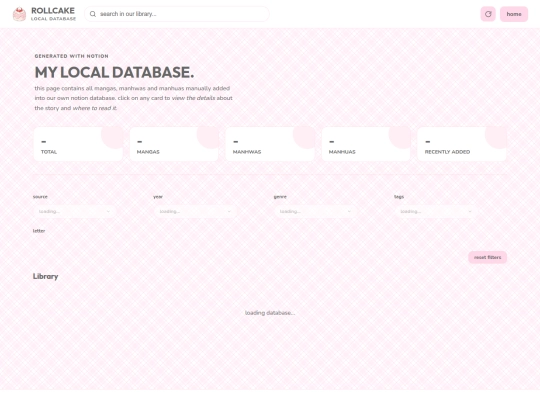Viewport: 540px width, 405px height.
Task: Open the genre filter dropdown
Action: click(315, 211)
